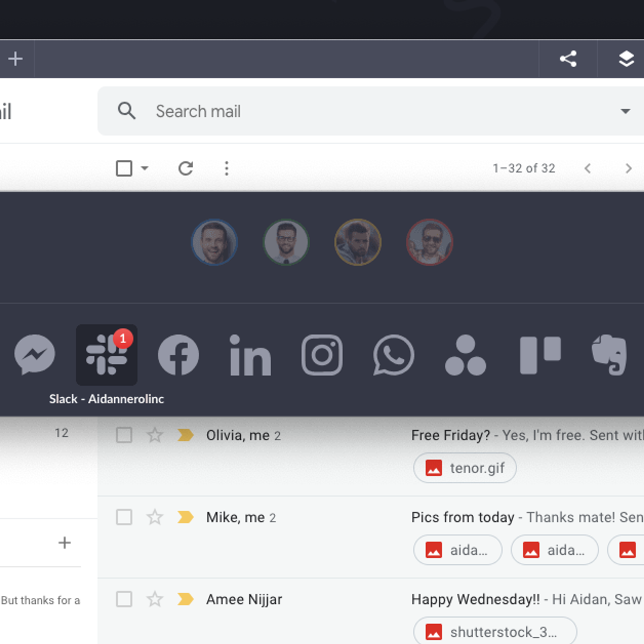
Task: Click the plus button in left sidebar
Action: [64, 543]
